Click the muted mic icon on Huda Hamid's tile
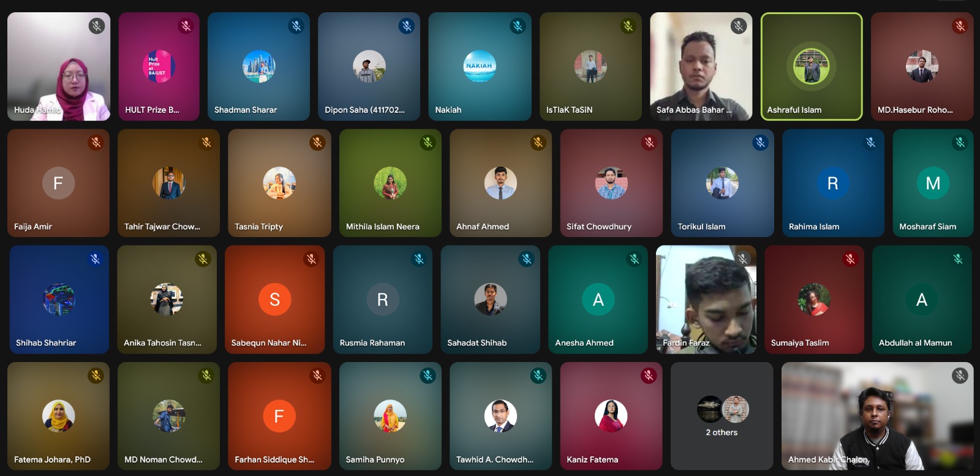The height and width of the screenshot is (476, 980). coord(96,26)
